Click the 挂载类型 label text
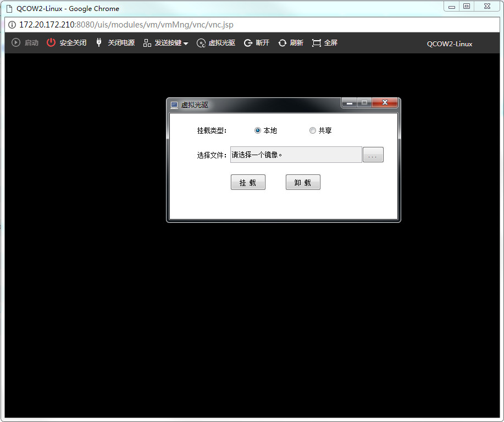Image resolution: width=504 pixels, height=422 pixels. 212,130
